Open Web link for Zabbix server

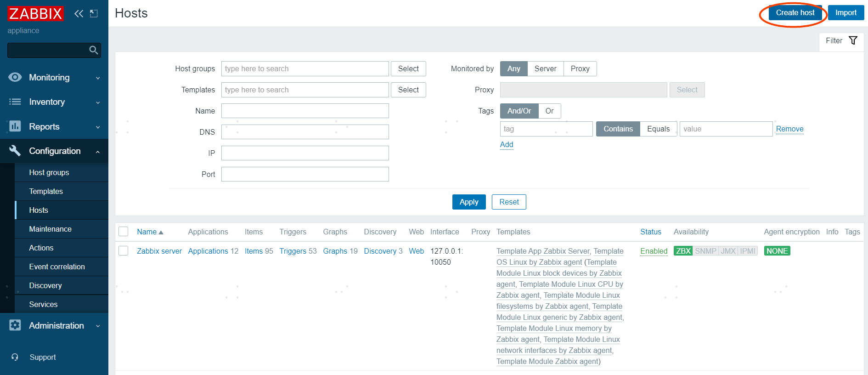(417, 251)
